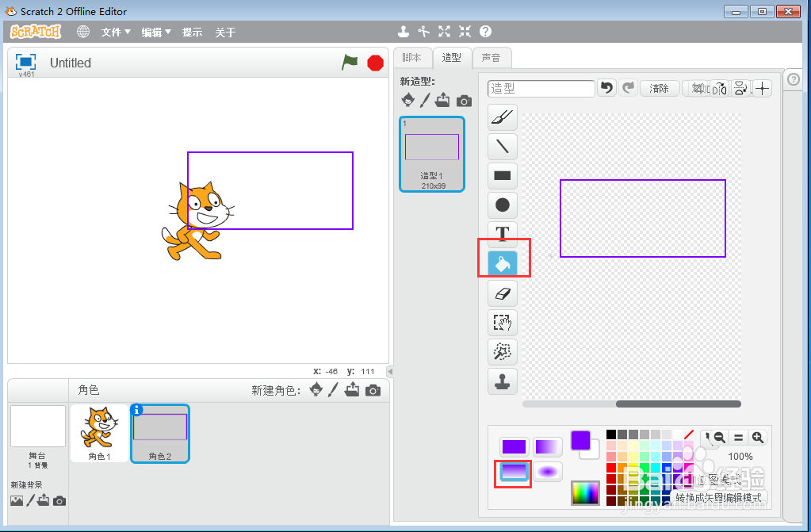Paint a new backdrop
The height and width of the screenshot is (532, 811).
point(30,500)
